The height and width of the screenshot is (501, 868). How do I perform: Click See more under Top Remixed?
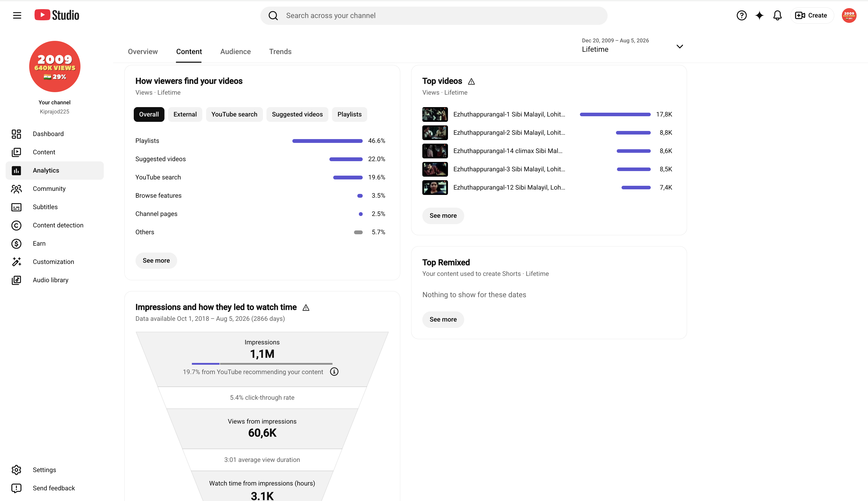pos(443,319)
